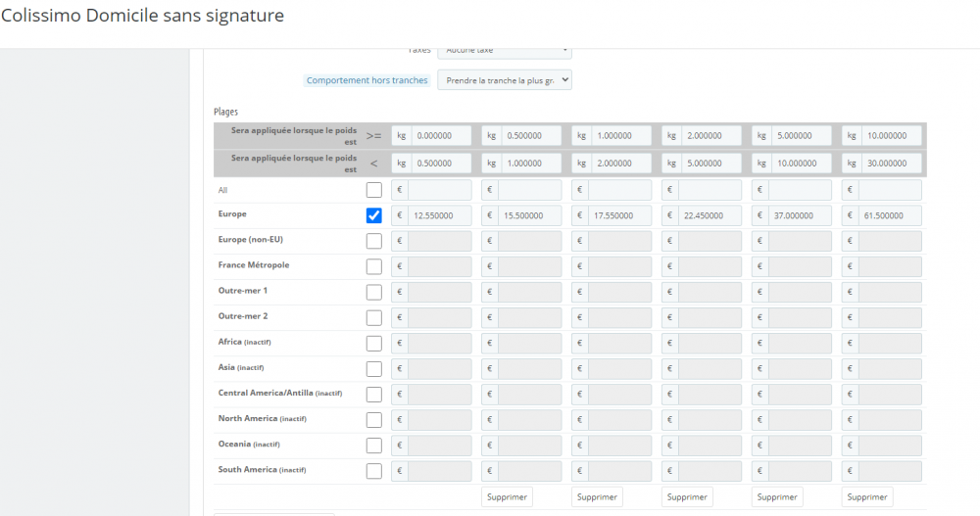980x516 pixels.
Task: Click the Europe (non-EU) row label
Action: 250,239
